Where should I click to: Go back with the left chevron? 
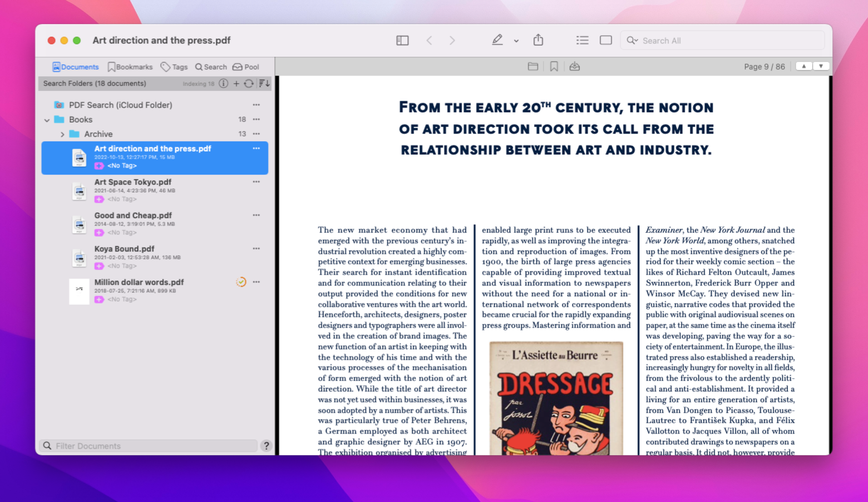click(429, 40)
